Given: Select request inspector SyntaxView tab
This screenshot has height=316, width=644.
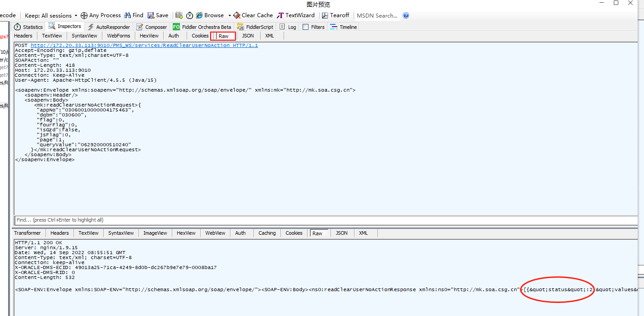Looking at the screenshot, I should click(x=84, y=36).
